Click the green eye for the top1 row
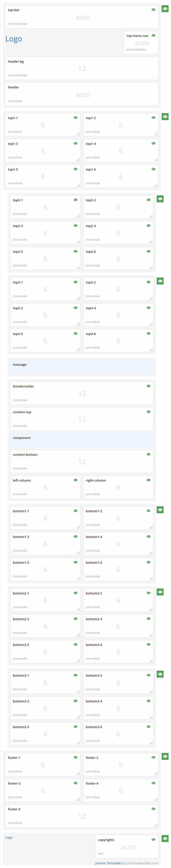This screenshot has width=171, height=868. coord(165,116)
